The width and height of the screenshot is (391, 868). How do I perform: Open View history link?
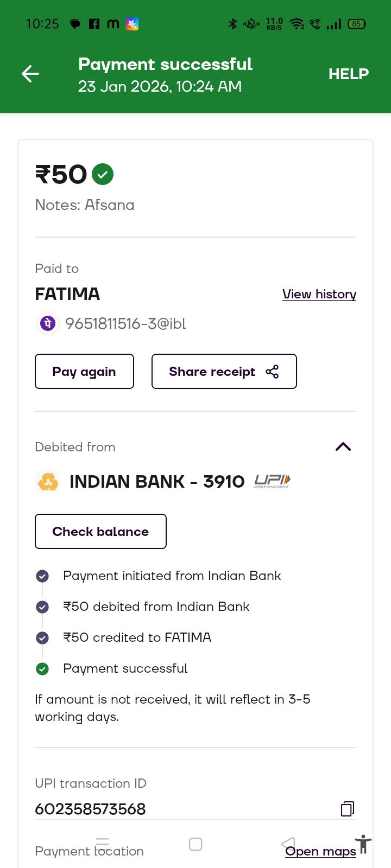[x=319, y=294]
